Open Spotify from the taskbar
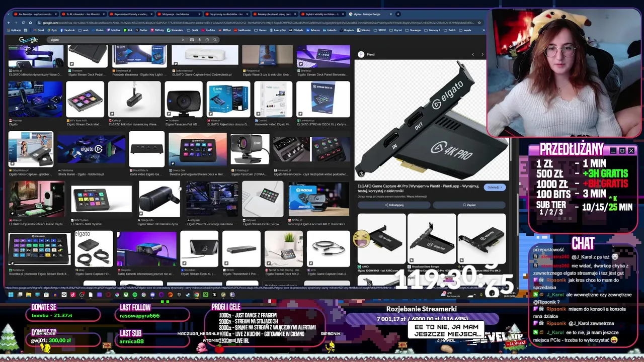 pyautogui.click(x=135, y=295)
